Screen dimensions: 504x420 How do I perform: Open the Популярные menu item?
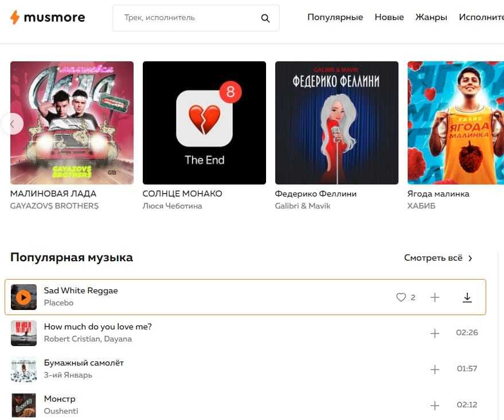tap(335, 17)
